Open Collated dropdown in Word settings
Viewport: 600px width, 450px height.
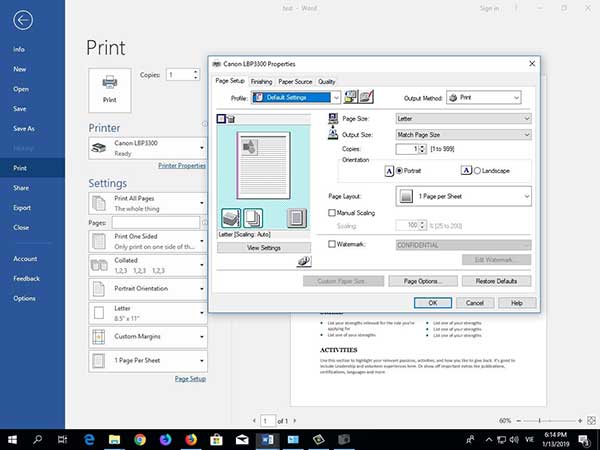point(148,265)
